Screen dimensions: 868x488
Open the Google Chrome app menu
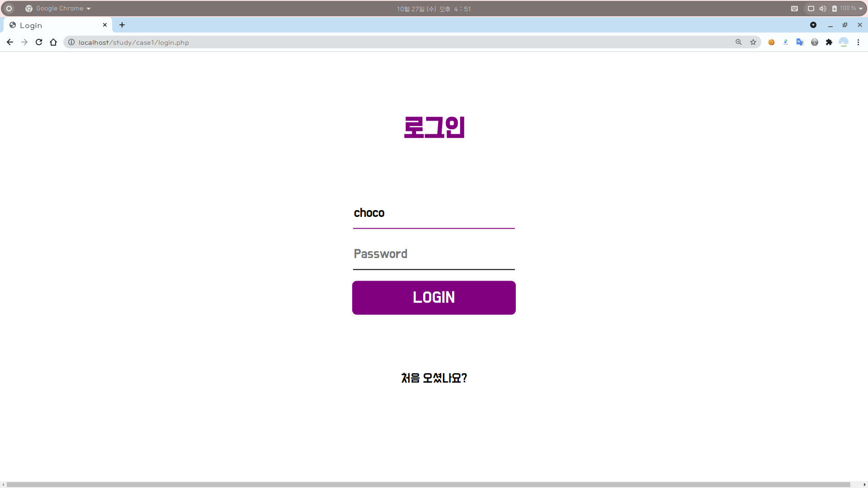pos(59,9)
